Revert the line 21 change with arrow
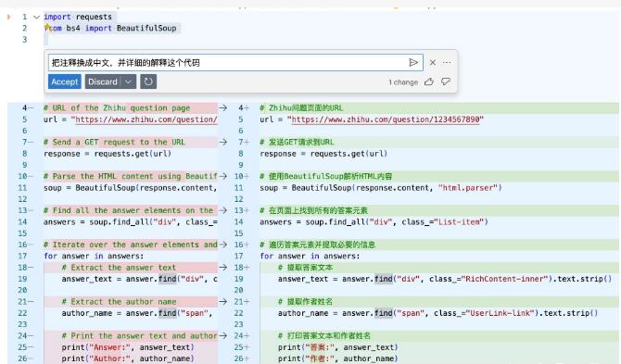621x364 pixels. point(223,302)
